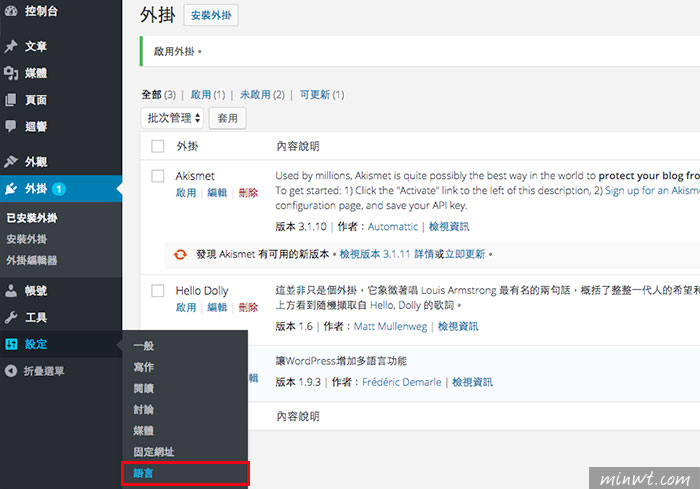Filter by 啟用 (1) plugins
This screenshot has width=700, height=489.
(208, 95)
